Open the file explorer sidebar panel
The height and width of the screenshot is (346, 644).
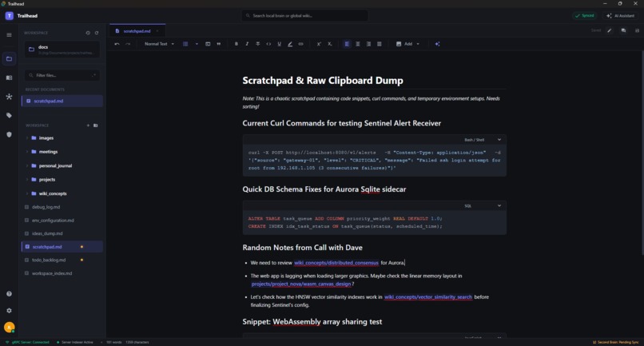coord(9,59)
